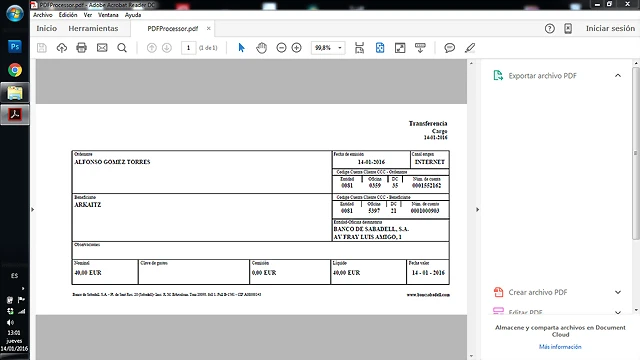
Task: Open the Ayuda menu
Action: coord(133,15)
